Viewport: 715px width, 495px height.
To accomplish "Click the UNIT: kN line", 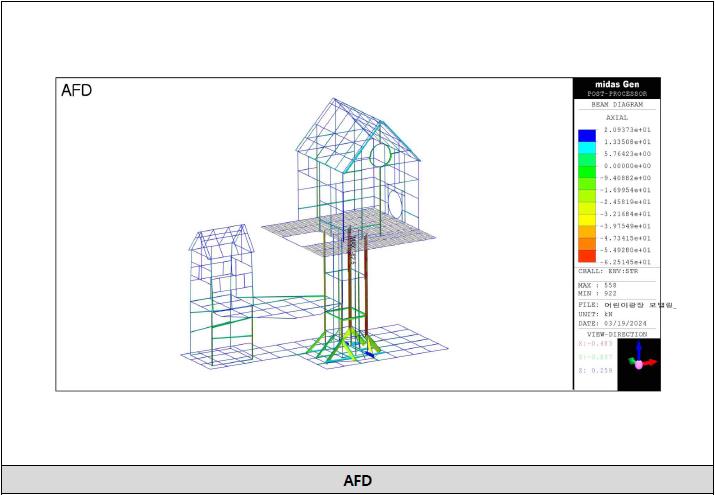I will (x=594, y=313).
